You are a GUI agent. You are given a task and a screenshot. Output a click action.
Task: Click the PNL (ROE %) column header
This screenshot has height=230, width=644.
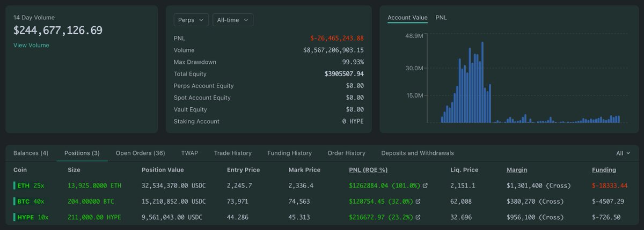click(x=368, y=170)
